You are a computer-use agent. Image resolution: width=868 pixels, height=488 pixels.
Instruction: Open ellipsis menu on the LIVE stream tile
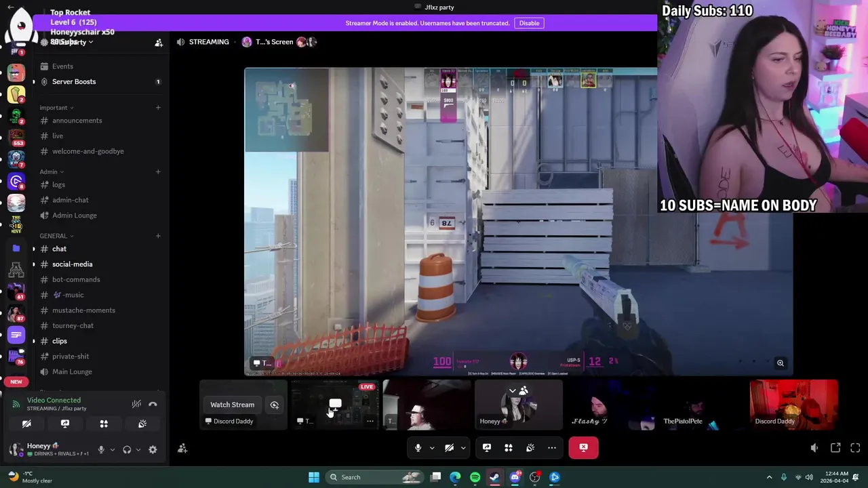click(x=370, y=421)
